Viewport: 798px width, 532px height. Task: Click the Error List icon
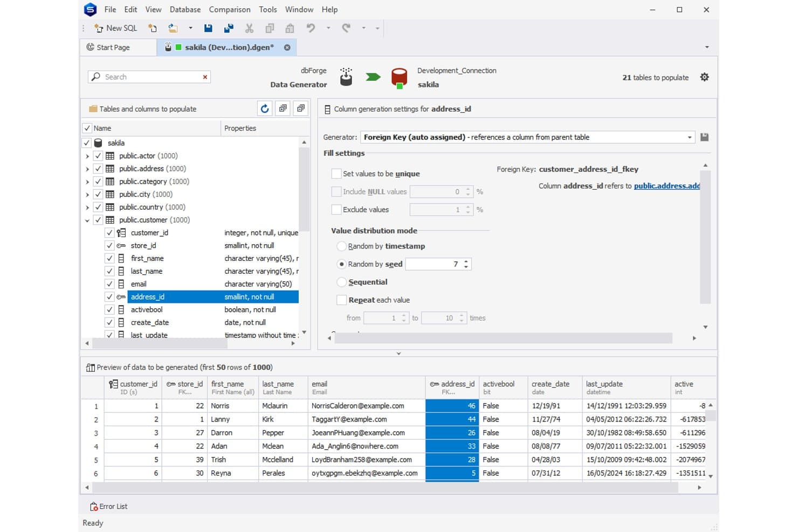94,507
